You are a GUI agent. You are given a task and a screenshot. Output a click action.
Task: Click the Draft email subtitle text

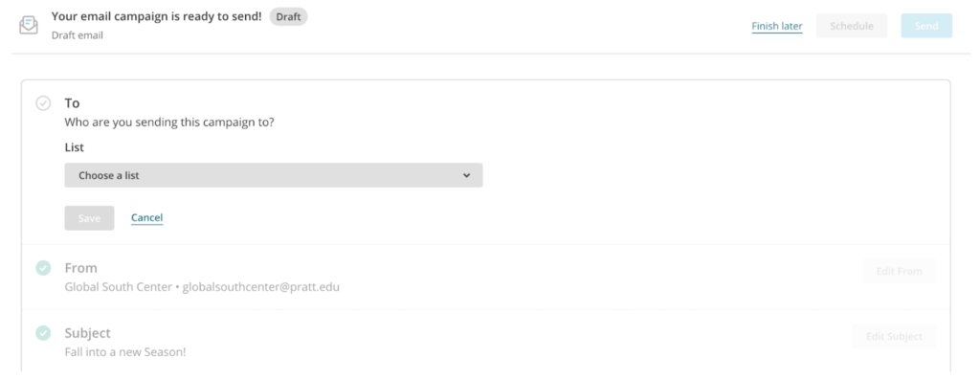pyautogui.click(x=77, y=35)
